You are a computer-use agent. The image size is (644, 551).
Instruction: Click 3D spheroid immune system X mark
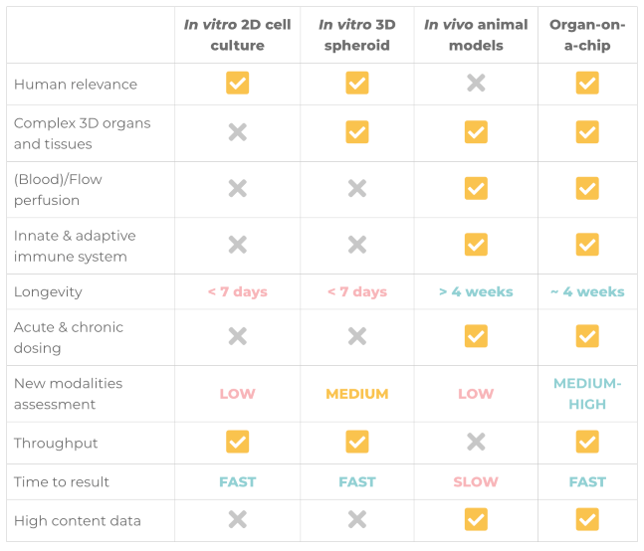click(357, 244)
